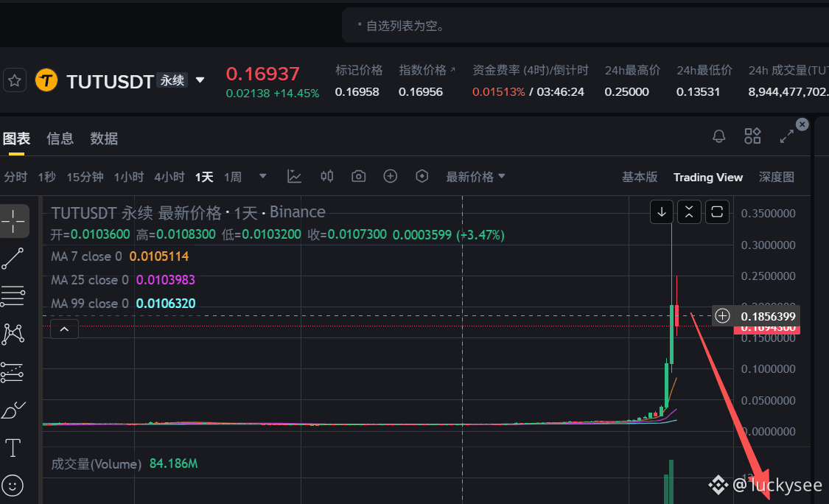Screen dimensions: 829x504
Task: Click the 标记价格 value 0.16958
Action: click(x=357, y=92)
